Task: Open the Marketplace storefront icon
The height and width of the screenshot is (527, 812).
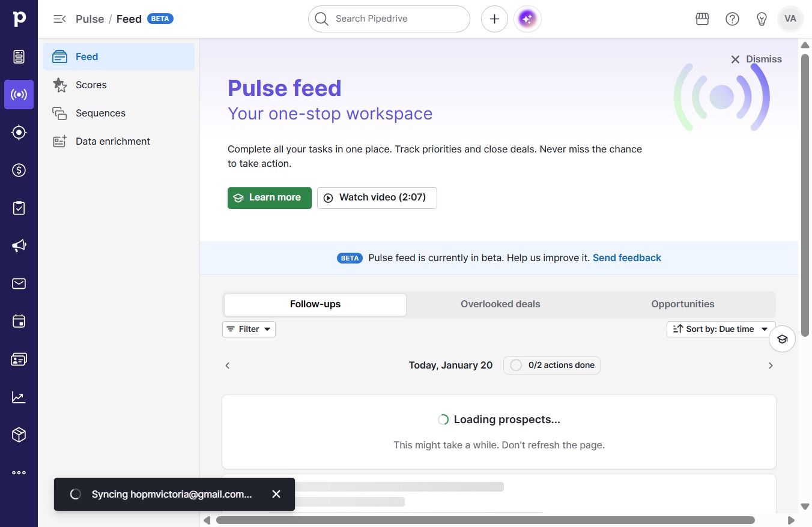Action: [x=702, y=19]
